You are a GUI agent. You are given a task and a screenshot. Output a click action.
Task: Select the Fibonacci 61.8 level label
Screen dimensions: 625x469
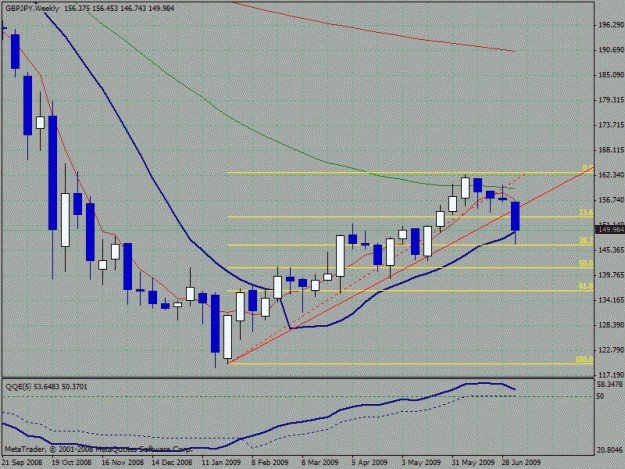click(x=586, y=286)
